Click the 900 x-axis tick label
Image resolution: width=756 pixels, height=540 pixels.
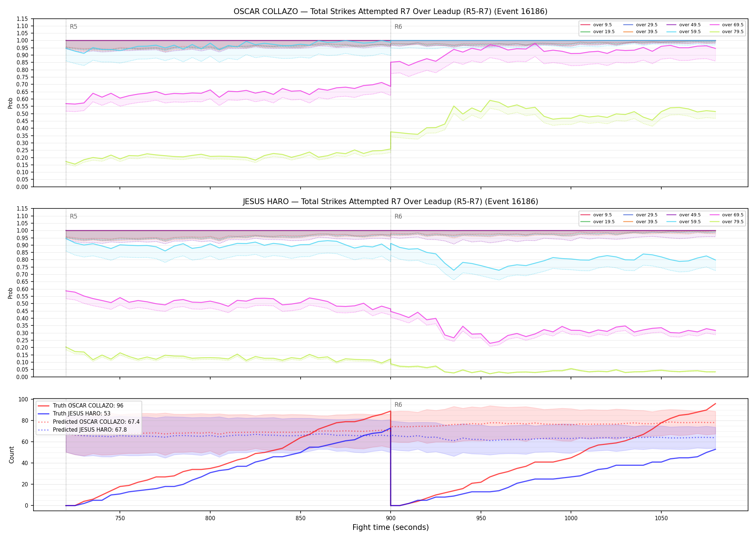(x=391, y=518)
